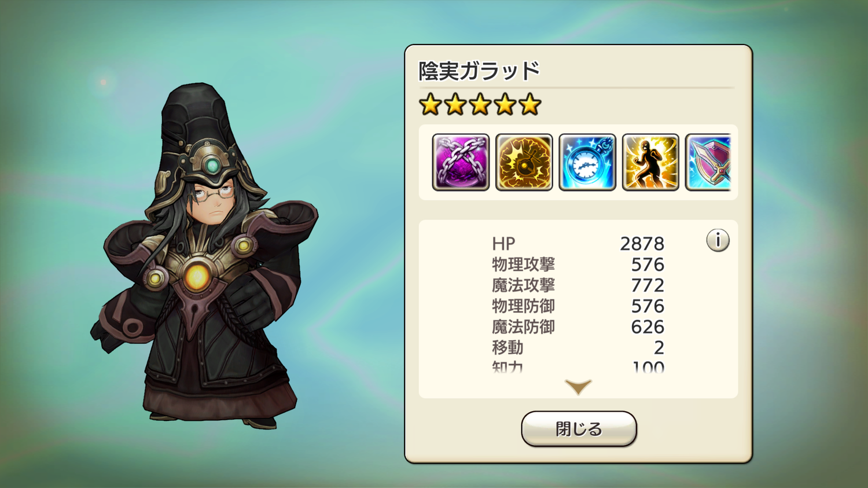Select the partially visible shield skill icon
Screen dimensions: 868x488
pos(708,162)
